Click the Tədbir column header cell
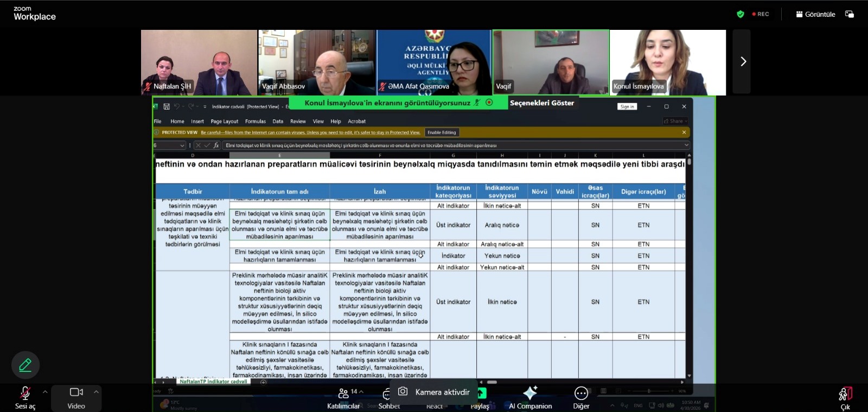This screenshot has width=868, height=412. coord(193,192)
